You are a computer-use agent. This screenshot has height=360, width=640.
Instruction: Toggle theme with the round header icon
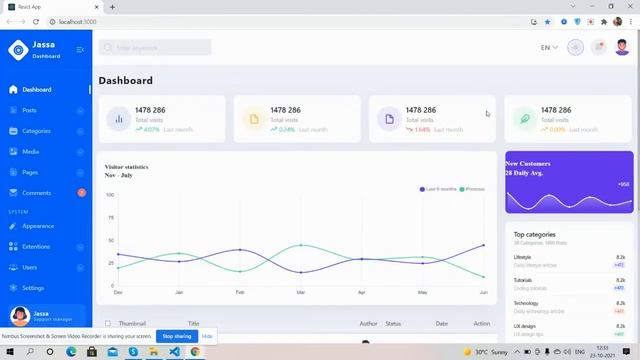(x=576, y=47)
